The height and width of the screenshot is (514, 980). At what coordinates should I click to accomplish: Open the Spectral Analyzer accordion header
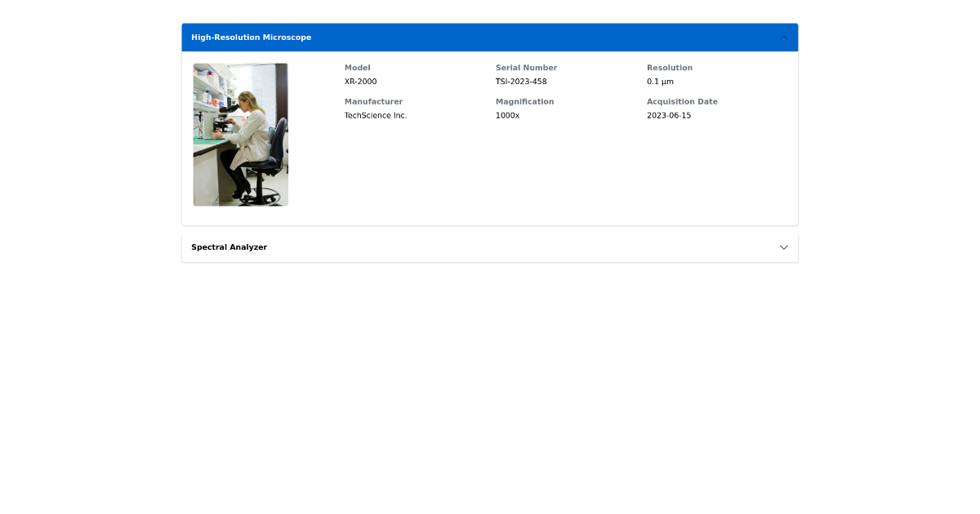490,247
